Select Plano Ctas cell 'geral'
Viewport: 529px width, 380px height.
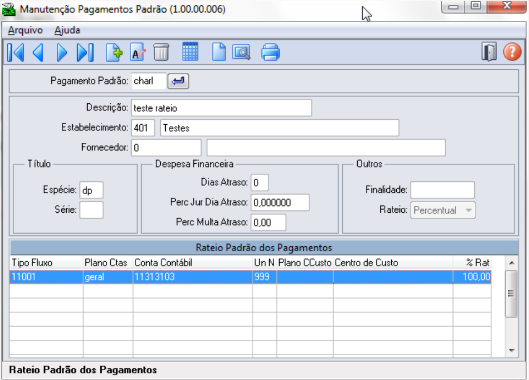point(108,277)
